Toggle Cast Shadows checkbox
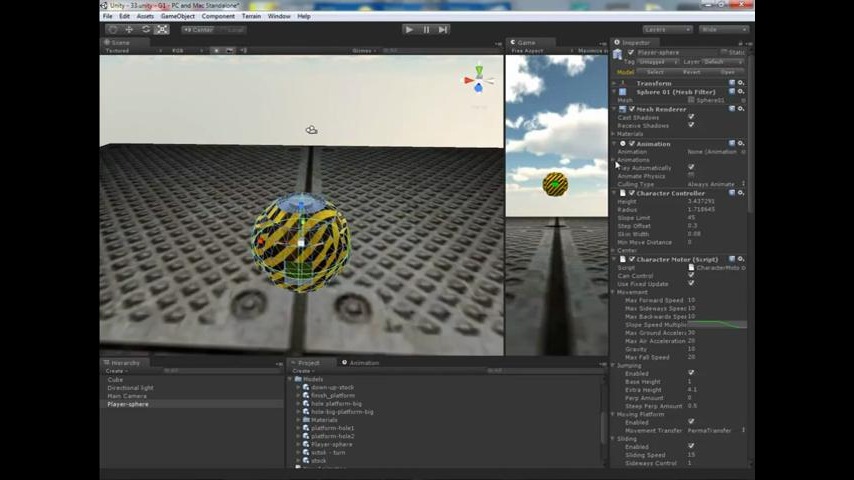Screen dimensions: 854x480 691,117
